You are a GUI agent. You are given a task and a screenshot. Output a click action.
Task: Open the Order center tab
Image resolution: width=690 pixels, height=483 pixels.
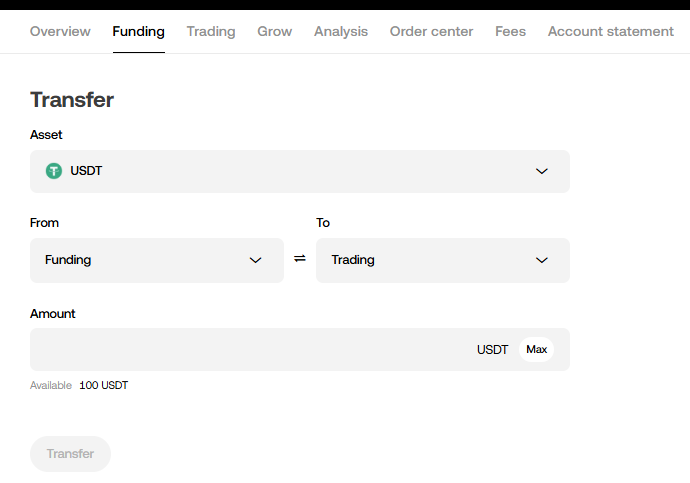click(x=431, y=31)
